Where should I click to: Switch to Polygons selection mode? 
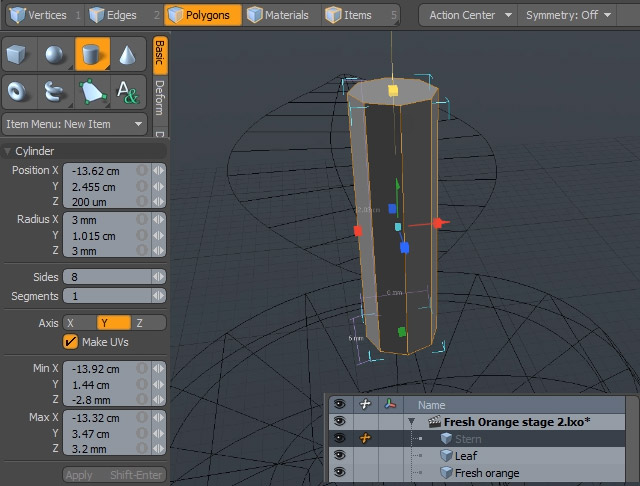(203, 15)
